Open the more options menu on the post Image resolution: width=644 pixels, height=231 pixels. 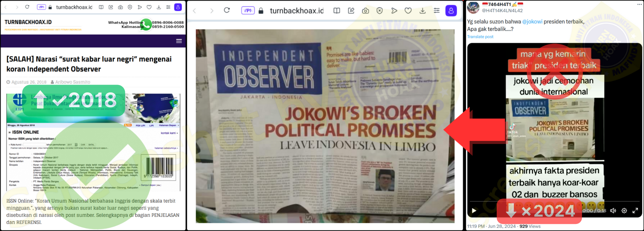639,4
